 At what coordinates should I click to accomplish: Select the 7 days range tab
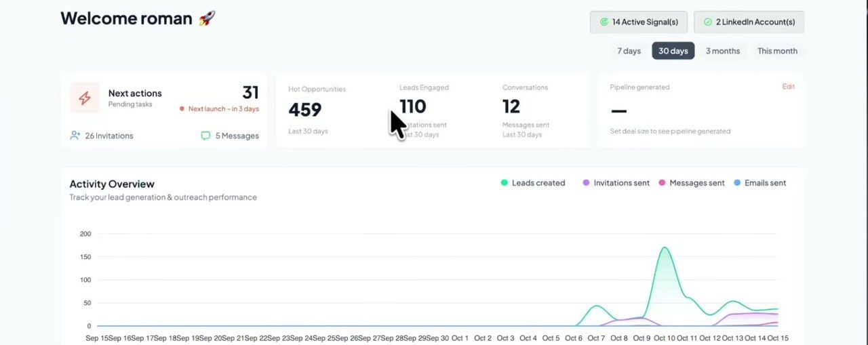(629, 51)
